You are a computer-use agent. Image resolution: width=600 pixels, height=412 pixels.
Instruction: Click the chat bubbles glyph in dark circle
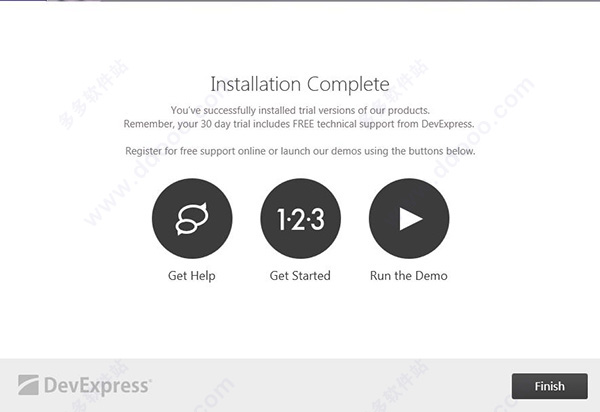tap(192, 218)
